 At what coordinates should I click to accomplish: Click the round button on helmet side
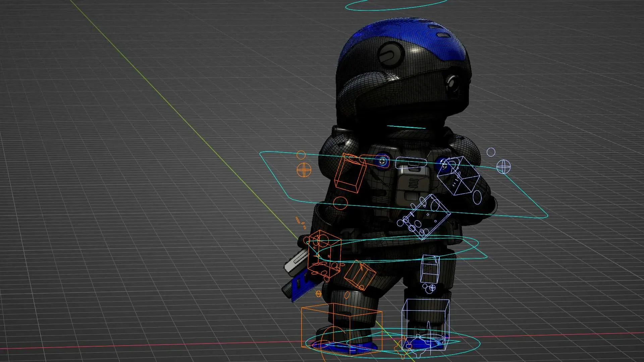391,54
